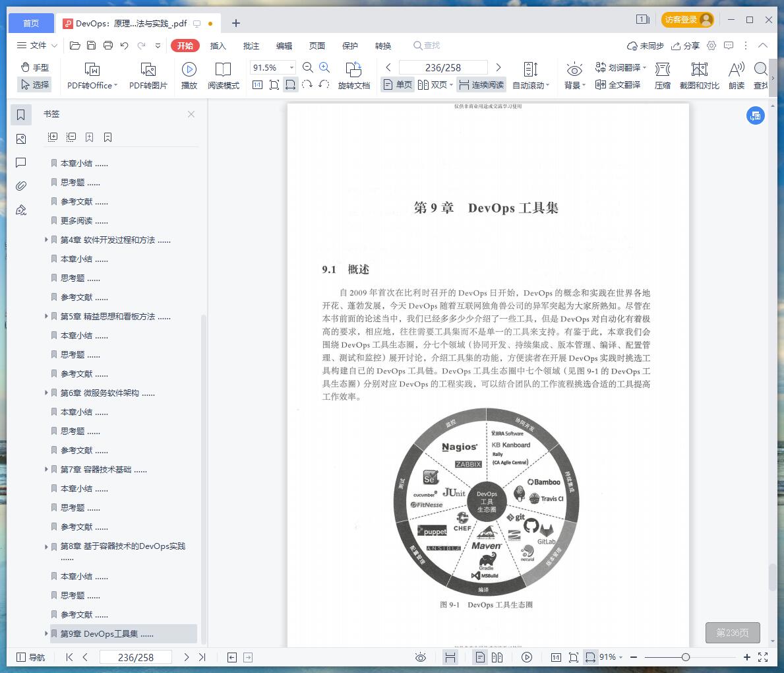Expand the 第7章 容器技术基础 bookmark
The height and width of the screenshot is (673, 784).
[x=47, y=469]
